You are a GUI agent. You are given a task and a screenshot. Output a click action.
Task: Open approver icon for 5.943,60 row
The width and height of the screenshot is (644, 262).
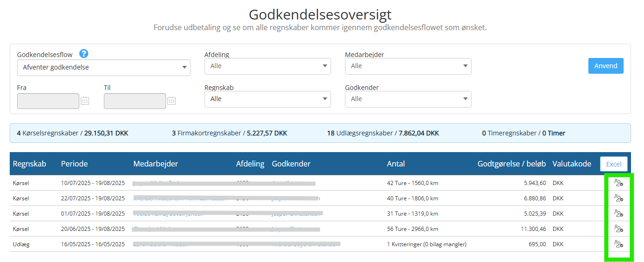pyautogui.click(x=618, y=183)
